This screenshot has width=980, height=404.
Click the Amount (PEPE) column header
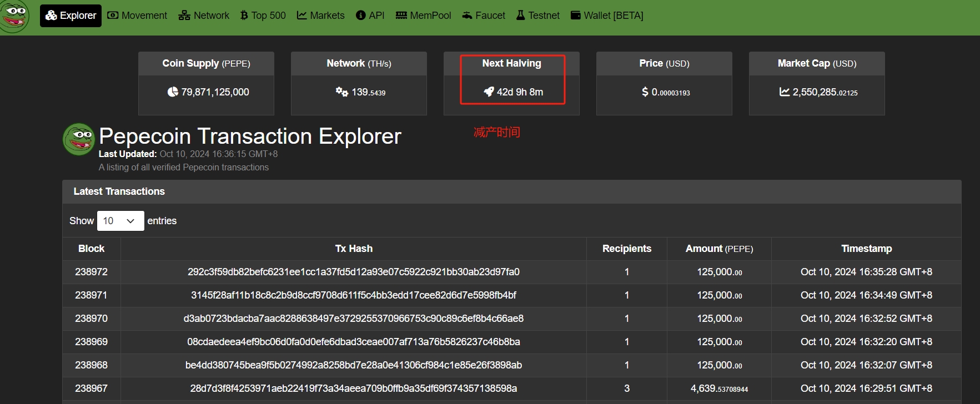(x=719, y=249)
